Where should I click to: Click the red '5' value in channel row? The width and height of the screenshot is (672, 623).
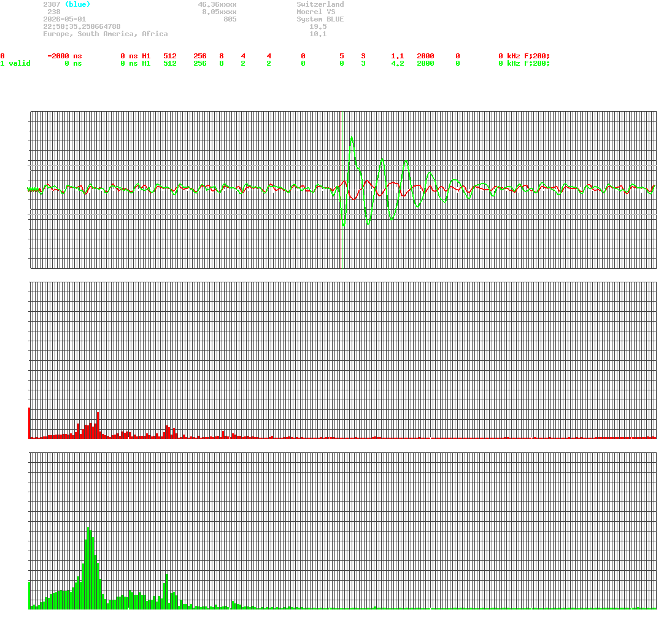tap(342, 56)
